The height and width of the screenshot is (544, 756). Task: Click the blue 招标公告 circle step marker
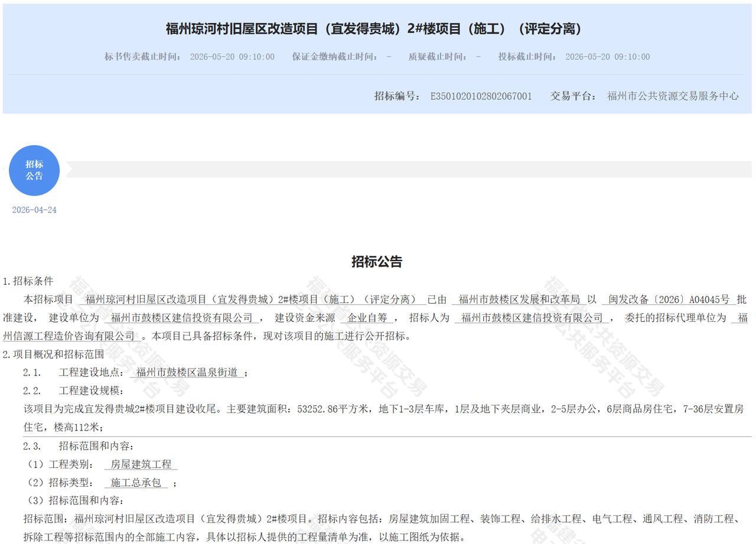click(34, 170)
